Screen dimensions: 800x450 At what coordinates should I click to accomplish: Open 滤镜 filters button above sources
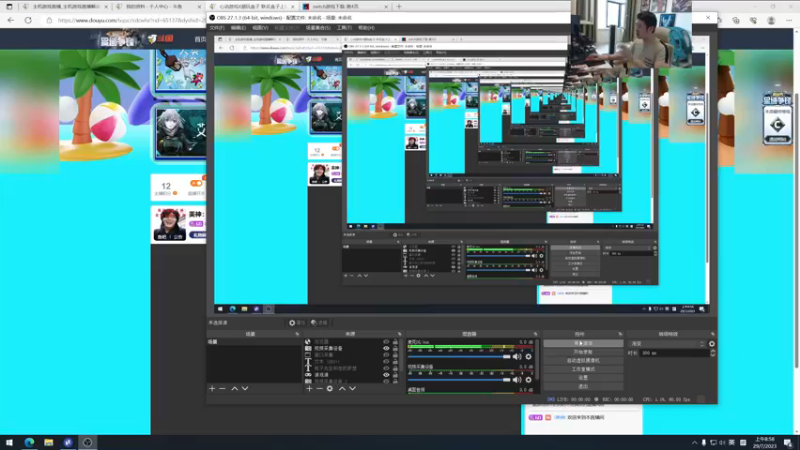(319, 322)
